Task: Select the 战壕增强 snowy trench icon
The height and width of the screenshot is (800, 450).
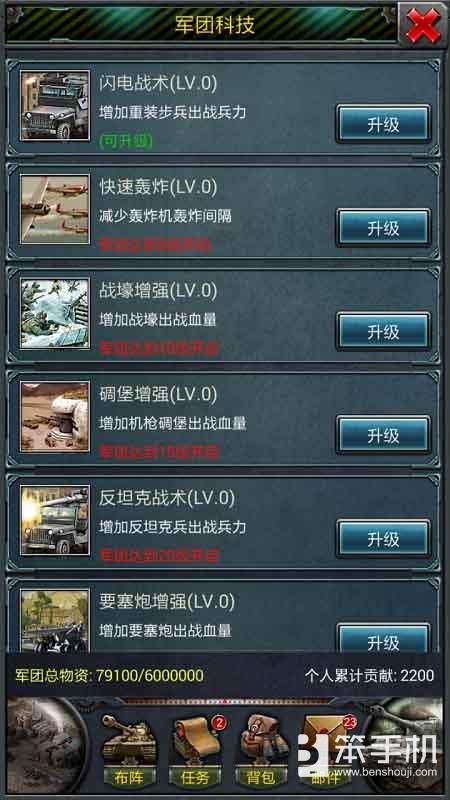Action: tap(55, 313)
